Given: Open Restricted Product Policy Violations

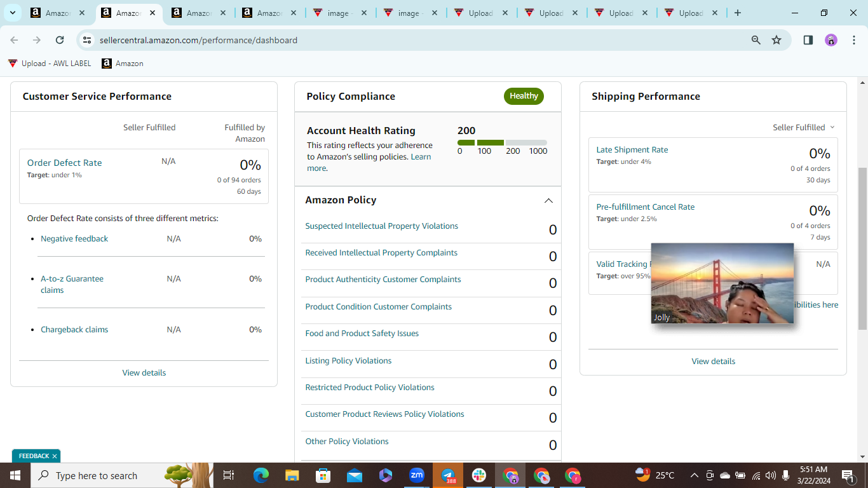Looking at the screenshot, I should point(370,388).
